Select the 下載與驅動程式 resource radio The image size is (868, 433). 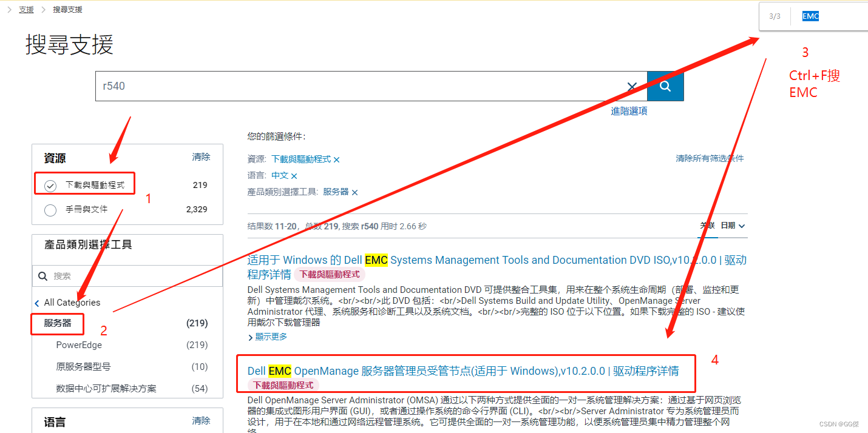click(x=50, y=186)
